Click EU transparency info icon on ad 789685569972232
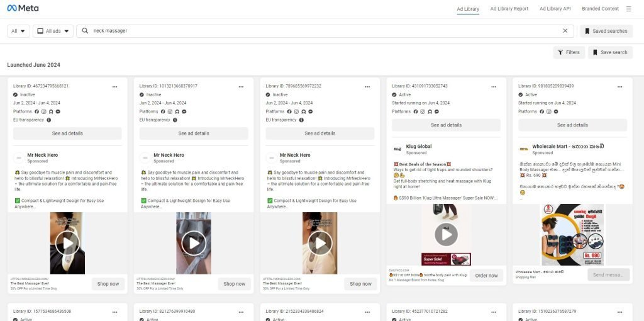Screen dimensions: 644x321 (x=301, y=120)
